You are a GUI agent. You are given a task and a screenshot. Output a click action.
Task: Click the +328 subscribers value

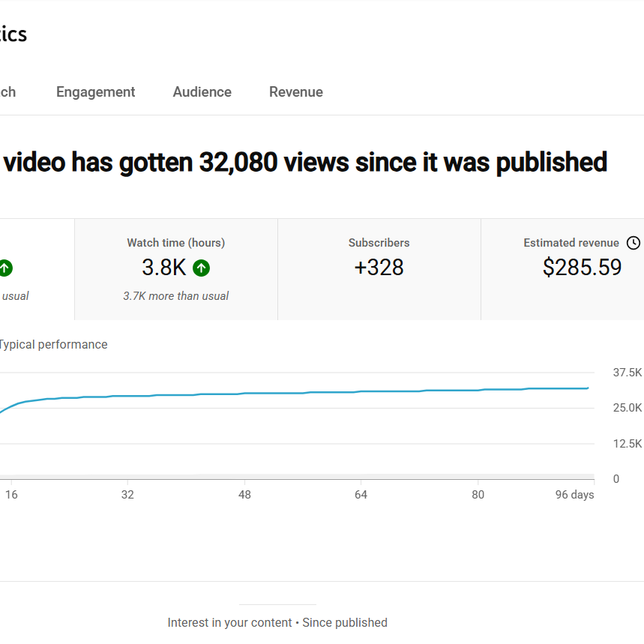point(379,268)
